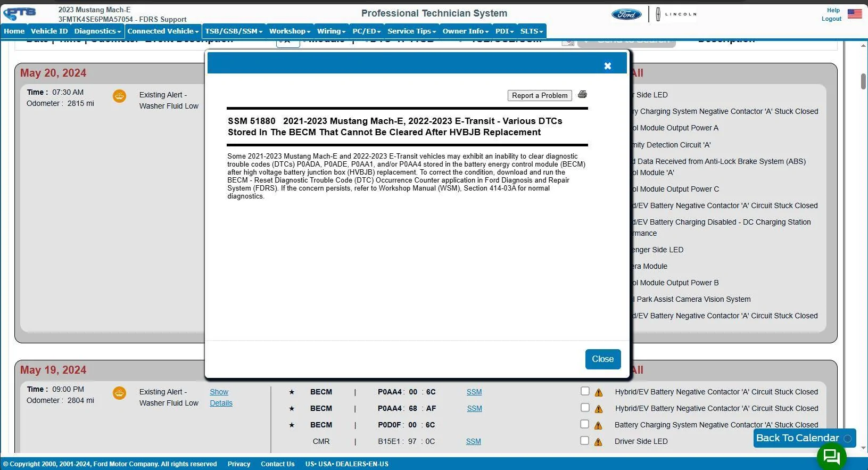The width and height of the screenshot is (868, 470).
Task: Click warning triangle for P0D0F row
Action: (598, 426)
